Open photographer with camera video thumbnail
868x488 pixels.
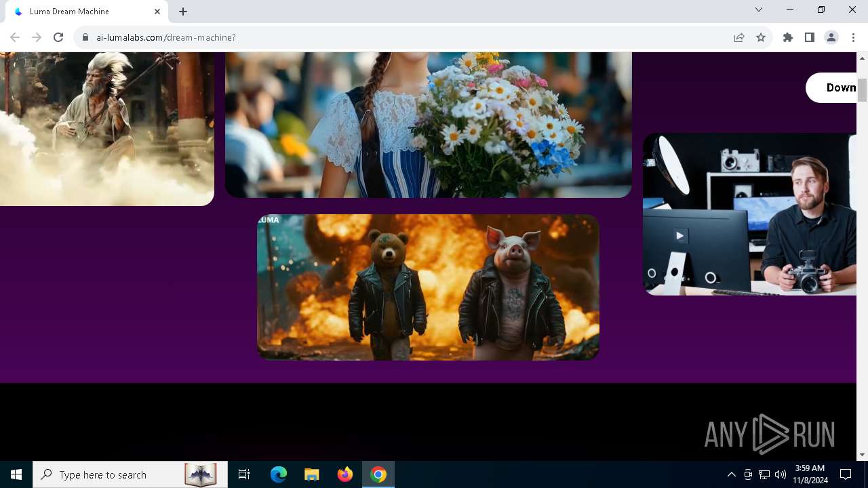click(x=750, y=214)
